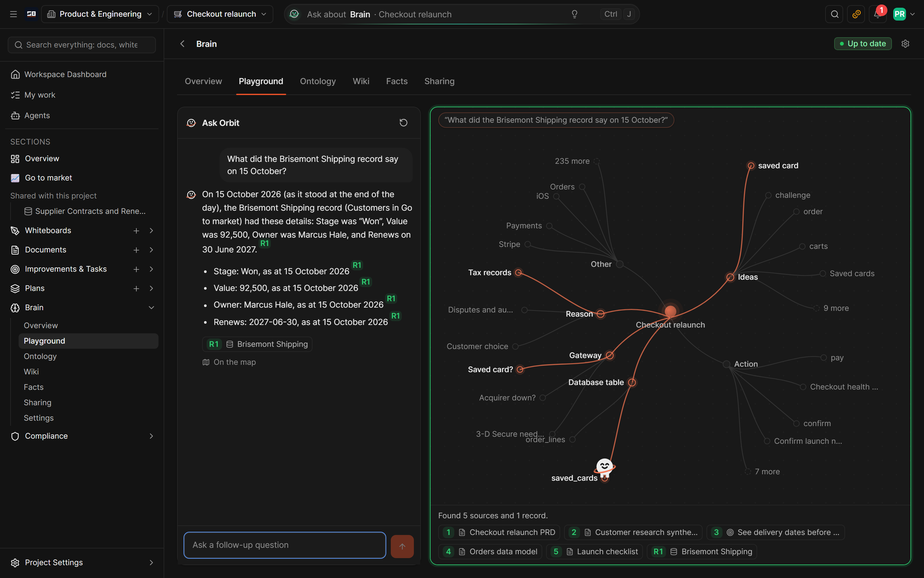This screenshot has width=924, height=578.
Task: Focus the Ask a follow-up question field
Action: point(285,545)
